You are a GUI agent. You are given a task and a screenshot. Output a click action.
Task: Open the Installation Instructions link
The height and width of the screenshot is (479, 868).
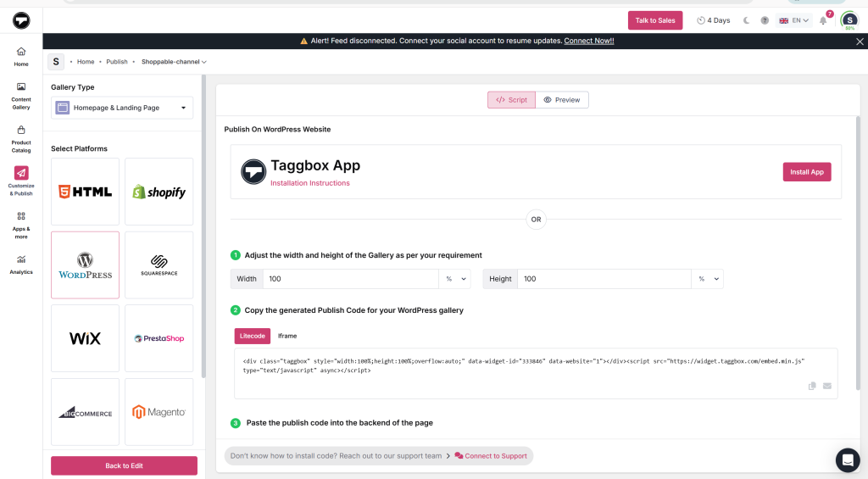(310, 183)
